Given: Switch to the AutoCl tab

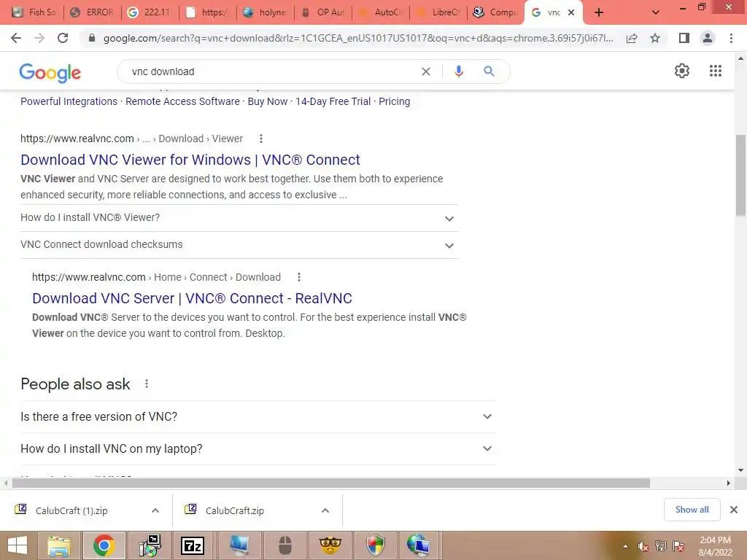Looking at the screenshot, I should click(x=381, y=12).
